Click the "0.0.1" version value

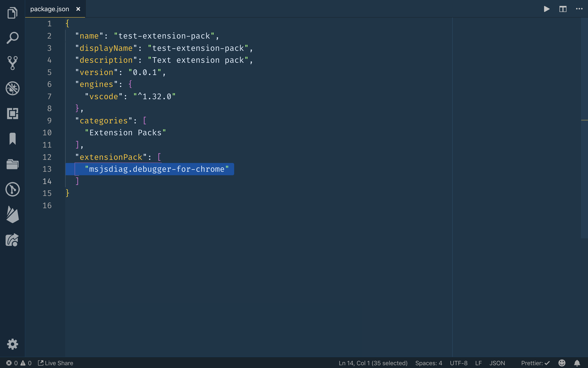pyautogui.click(x=145, y=72)
